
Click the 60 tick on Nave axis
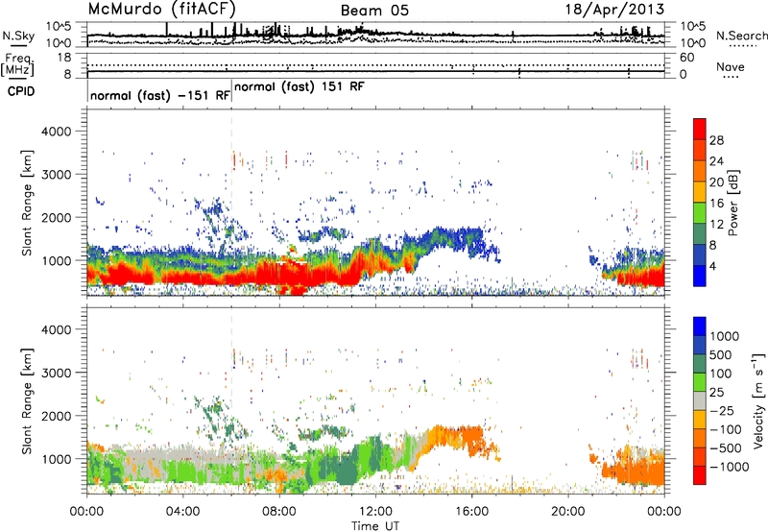click(x=687, y=58)
